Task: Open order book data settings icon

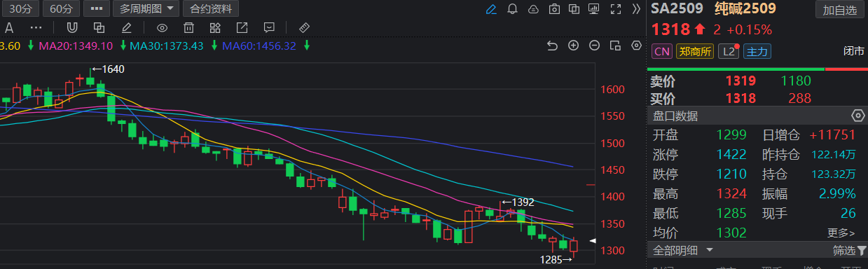Action: tap(857, 116)
